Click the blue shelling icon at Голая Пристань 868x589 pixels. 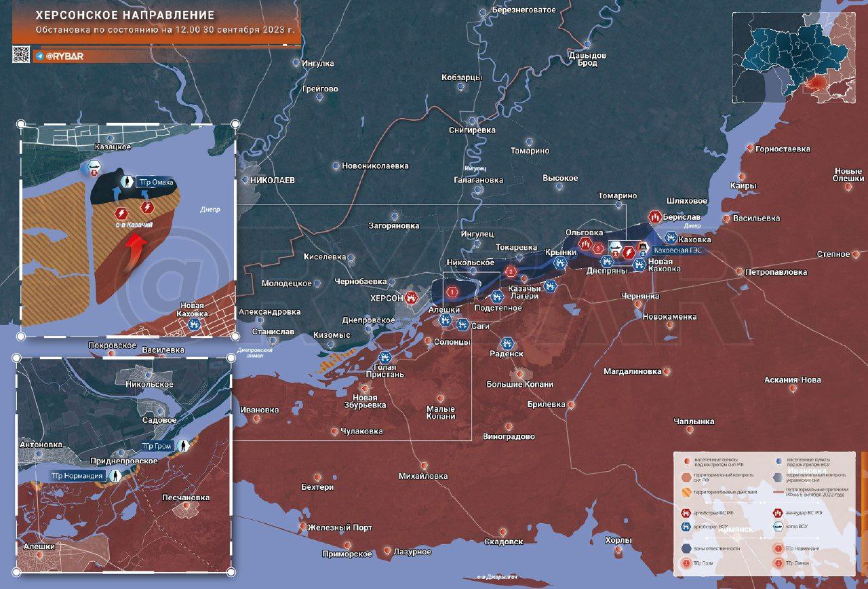coord(384,357)
